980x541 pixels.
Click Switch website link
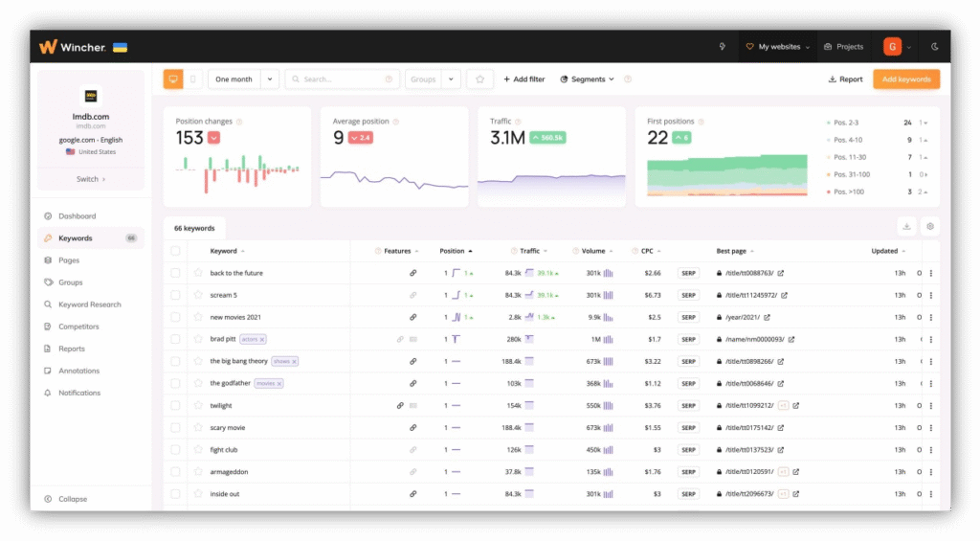point(91,179)
